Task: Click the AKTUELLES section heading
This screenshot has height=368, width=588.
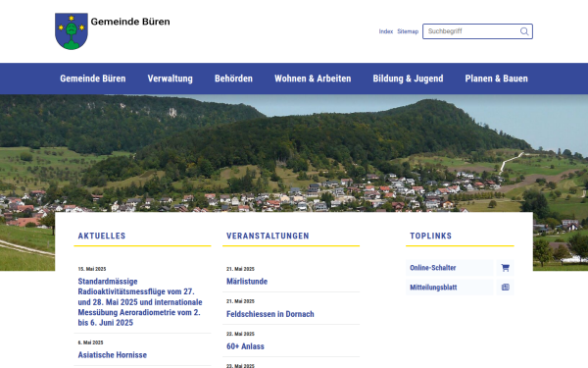Action: (102, 236)
